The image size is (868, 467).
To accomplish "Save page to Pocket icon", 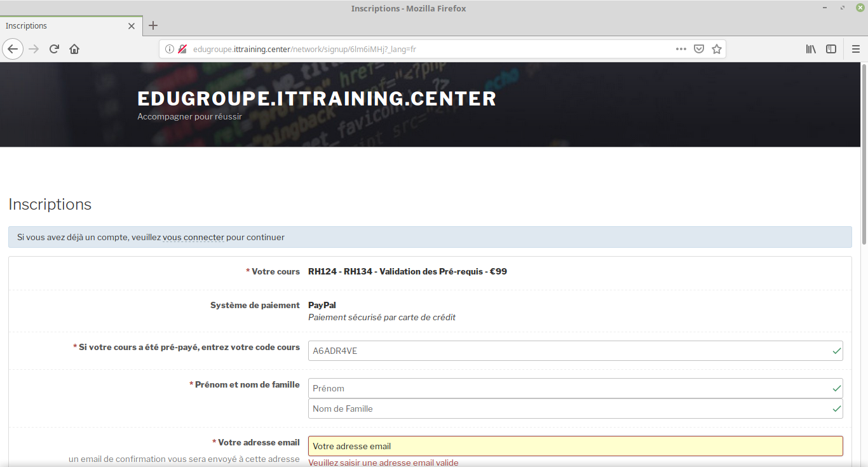I will click(698, 49).
